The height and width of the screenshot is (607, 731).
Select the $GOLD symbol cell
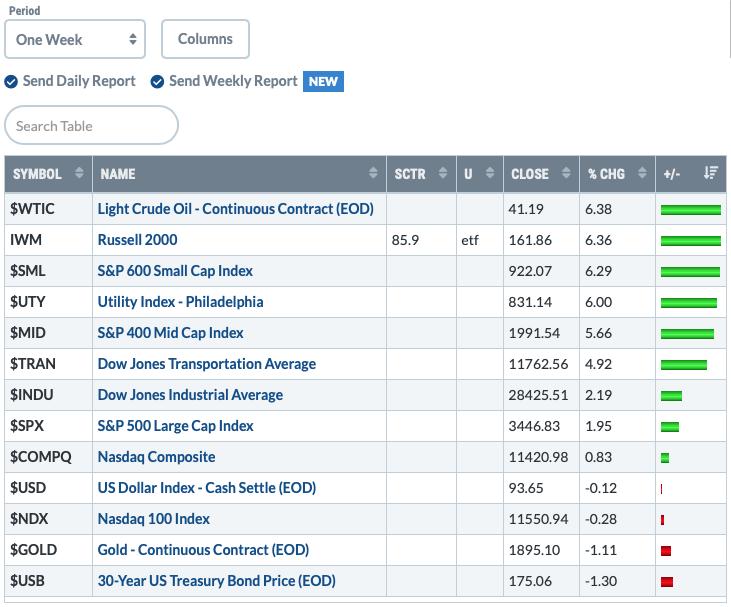coord(48,550)
